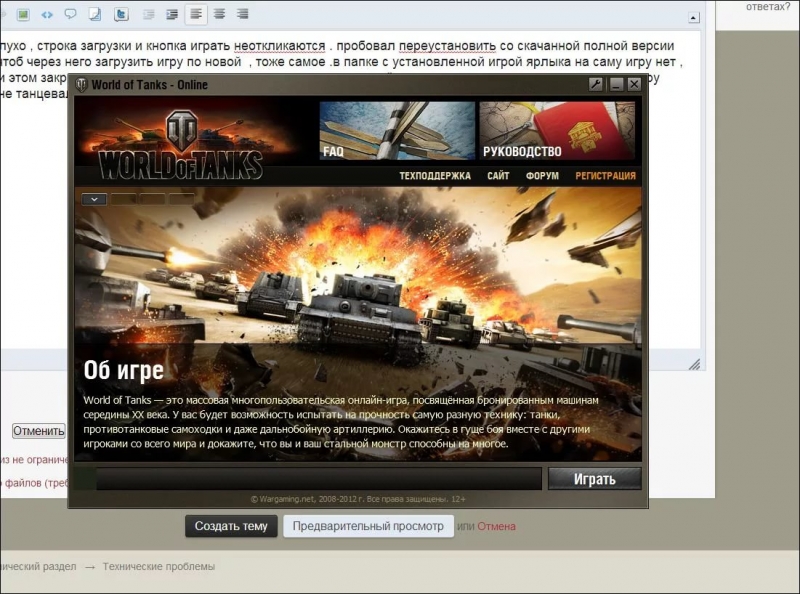Click the insert image icon in editor toolbar
800x594 pixels.
[x=23, y=14]
